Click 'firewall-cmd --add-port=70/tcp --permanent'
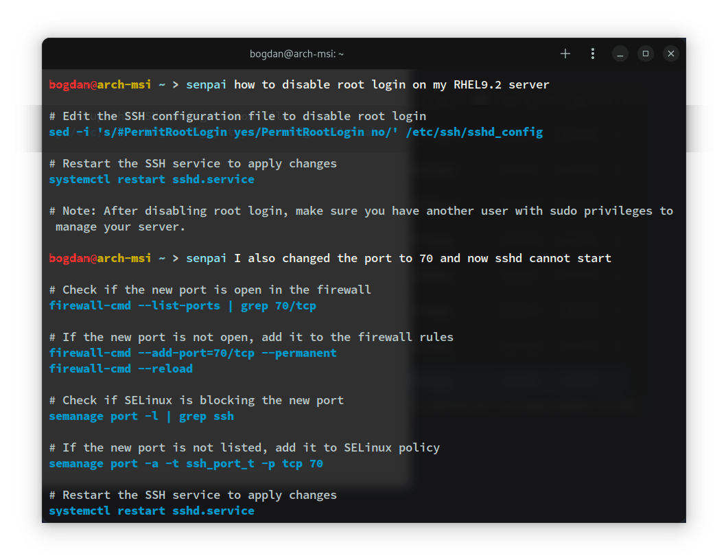 193,353
